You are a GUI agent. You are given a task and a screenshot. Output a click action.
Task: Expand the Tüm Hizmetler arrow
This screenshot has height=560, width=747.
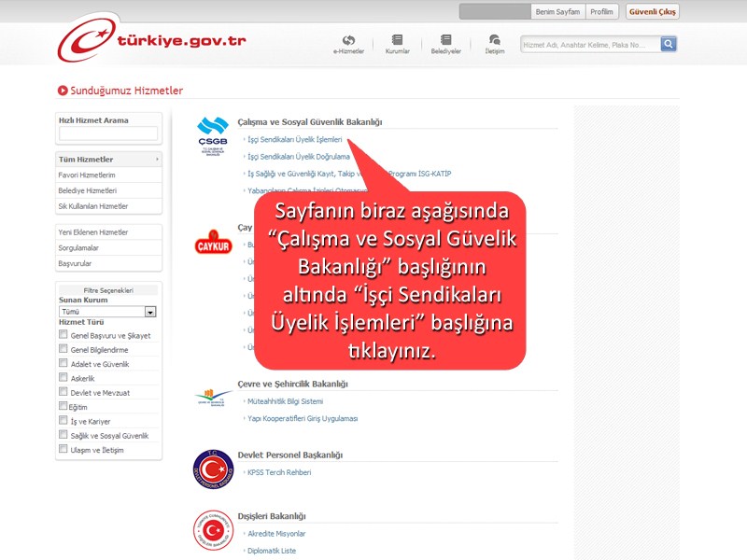point(157,159)
